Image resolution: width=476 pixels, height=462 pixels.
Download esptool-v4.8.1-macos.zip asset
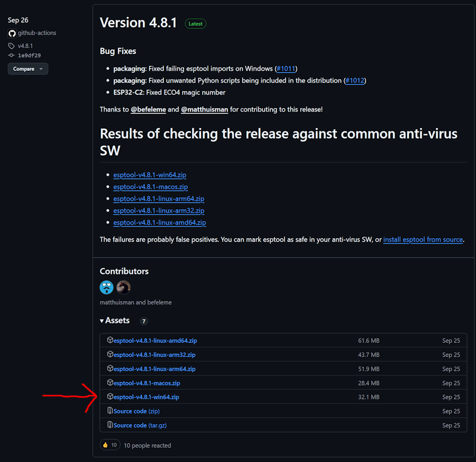tap(147, 383)
